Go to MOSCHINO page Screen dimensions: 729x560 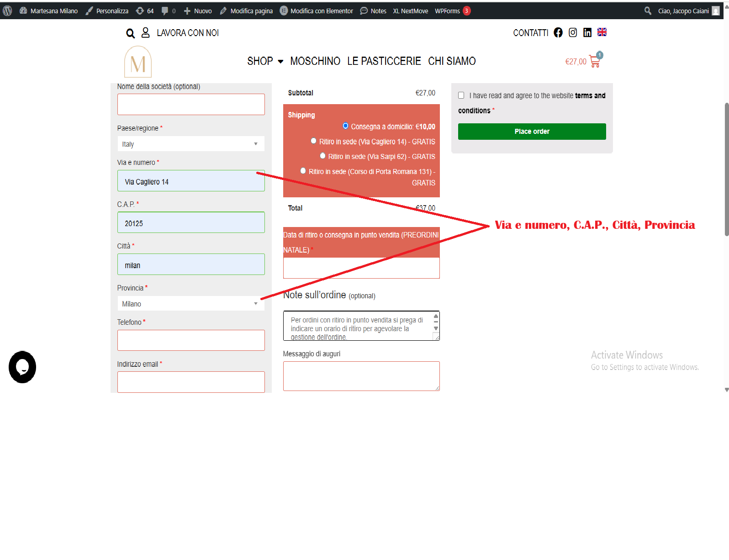click(315, 61)
